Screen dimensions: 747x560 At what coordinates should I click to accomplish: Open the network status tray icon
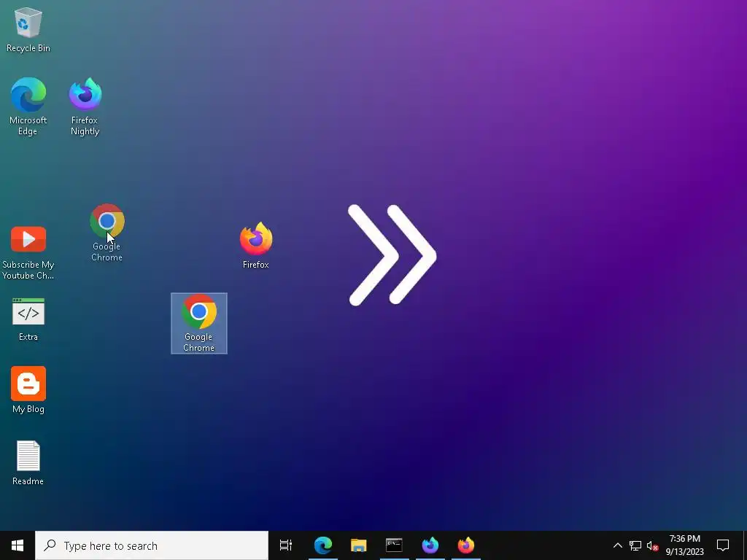635,545
